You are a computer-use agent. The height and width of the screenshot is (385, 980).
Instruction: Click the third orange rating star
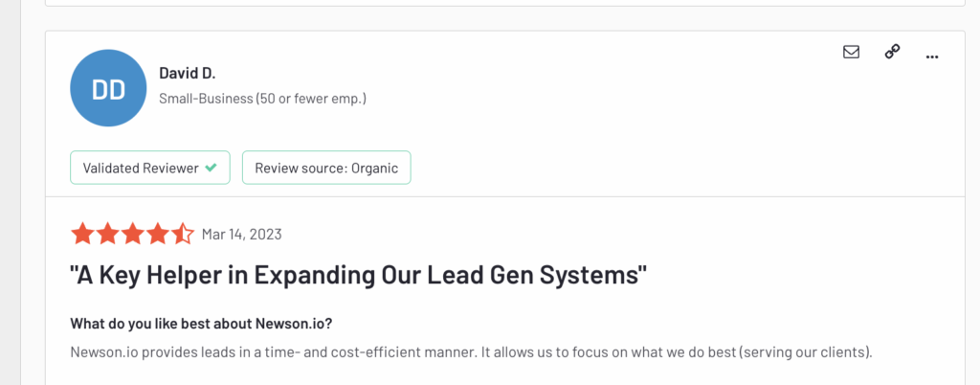(x=132, y=235)
